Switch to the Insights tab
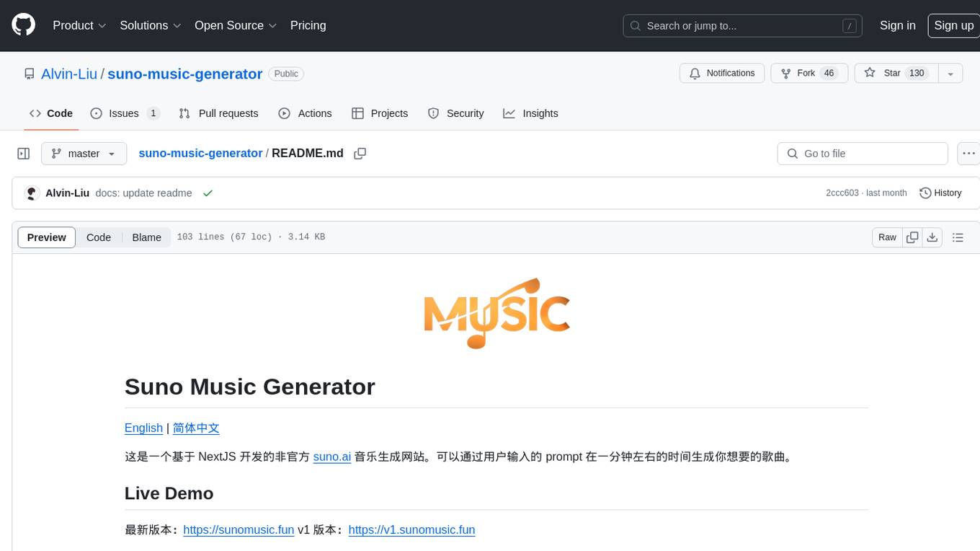The image size is (980, 551). [530, 113]
